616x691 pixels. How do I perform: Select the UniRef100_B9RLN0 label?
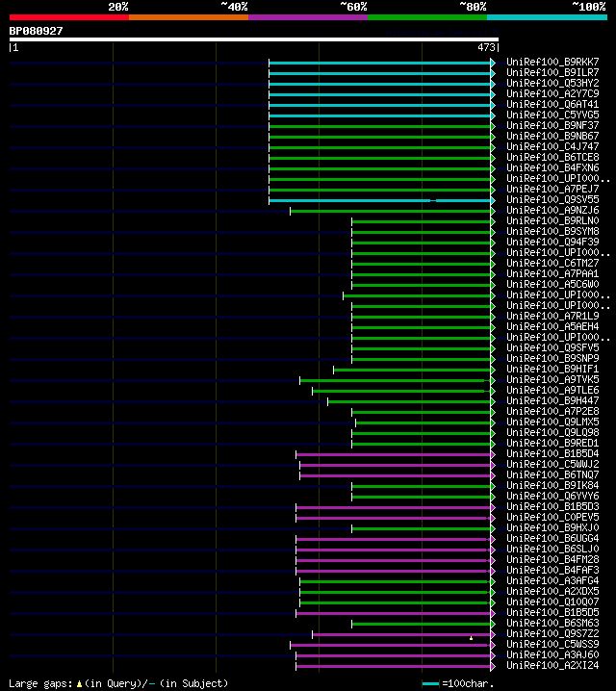coord(552,220)
